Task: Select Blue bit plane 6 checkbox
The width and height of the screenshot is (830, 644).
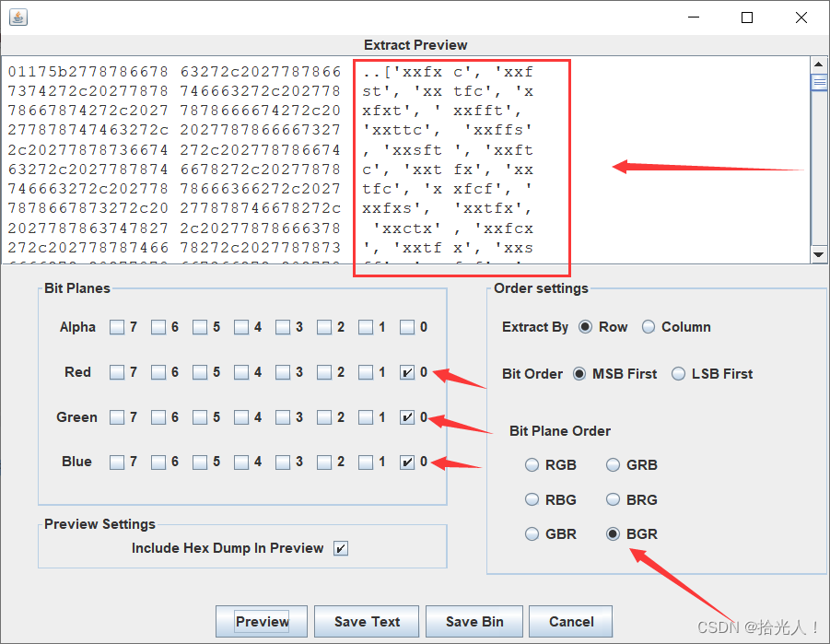Action: click(x=158, y=463)
